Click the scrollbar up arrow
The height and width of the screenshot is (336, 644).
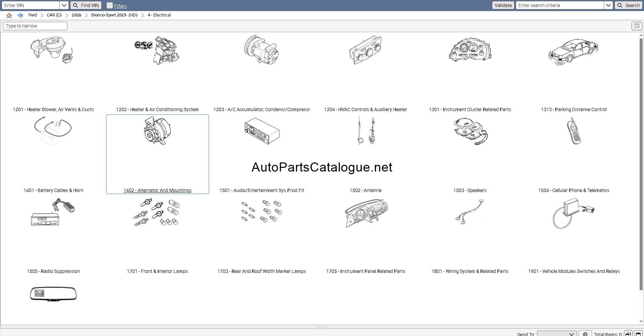coord(641,35)
